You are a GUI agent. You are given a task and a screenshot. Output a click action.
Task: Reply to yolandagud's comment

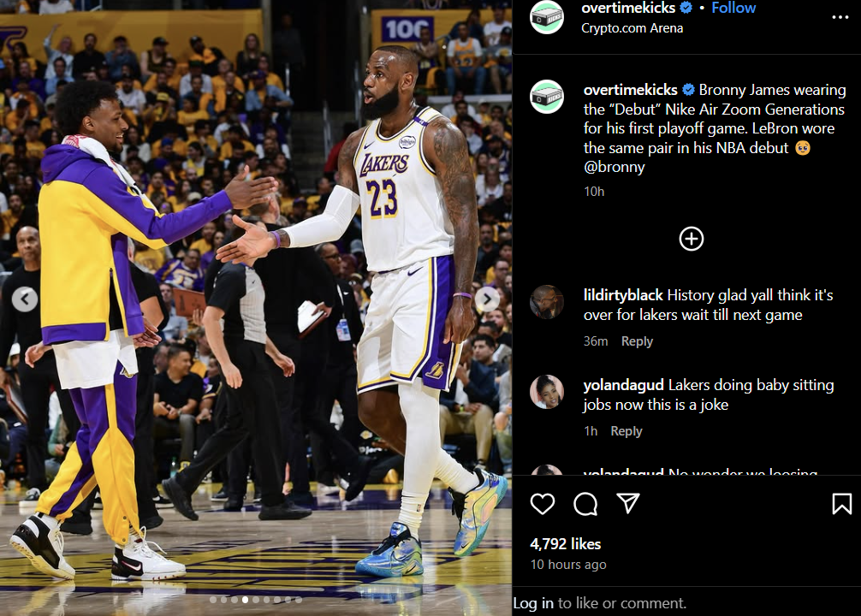(626, 431)
